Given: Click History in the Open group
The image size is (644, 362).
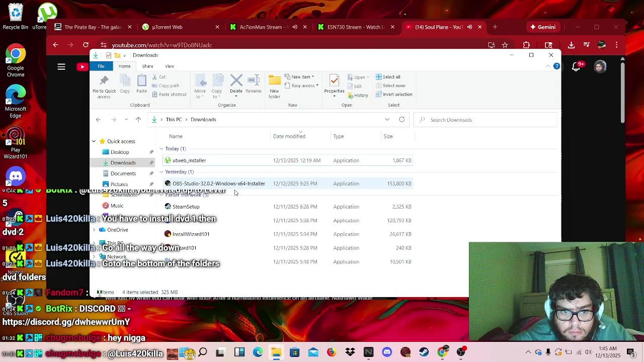Looking at the screenshot, I should (358, 95).
